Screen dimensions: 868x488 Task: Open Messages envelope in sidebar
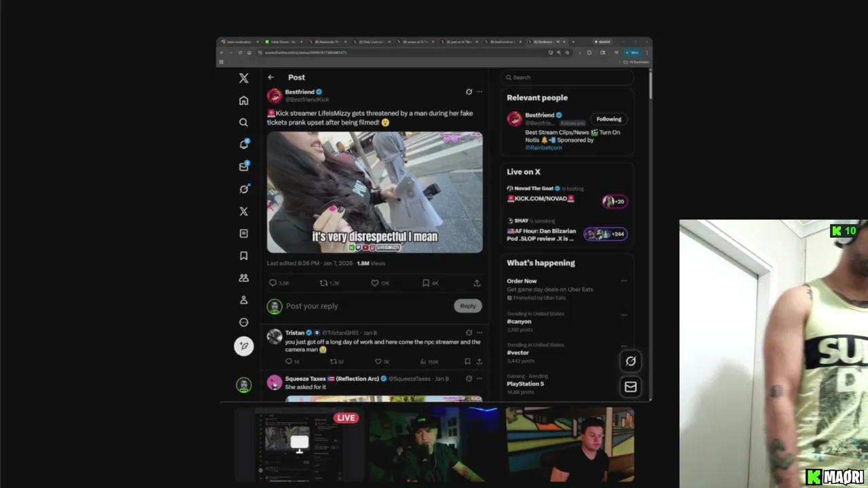[243, 167]
